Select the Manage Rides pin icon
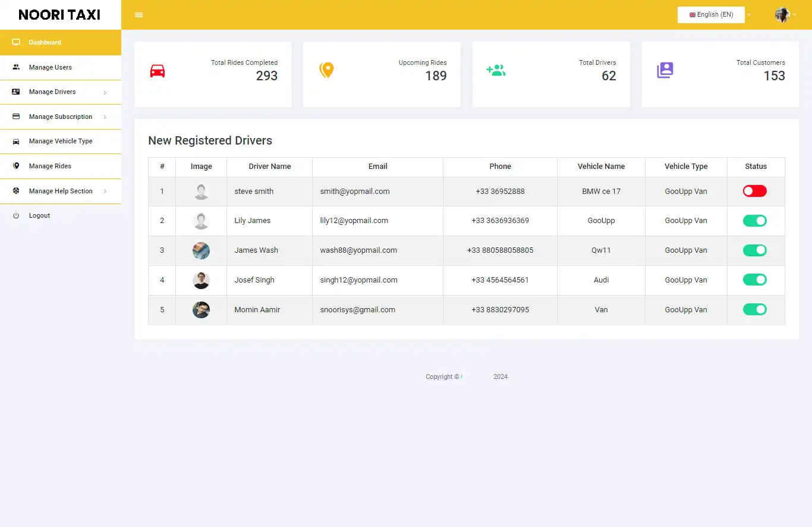Viewport: 812px width, 527px height. pos(15,166)
